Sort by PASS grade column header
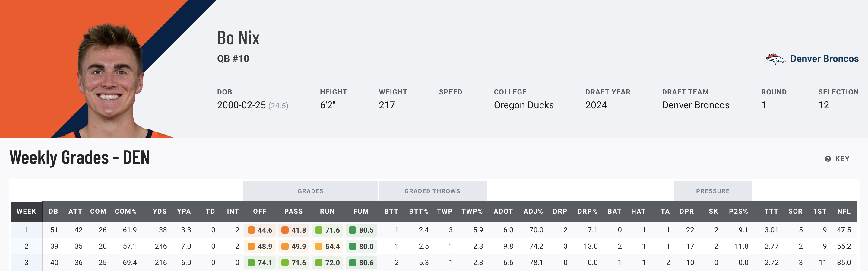868x271 pixels. point(293,211)
